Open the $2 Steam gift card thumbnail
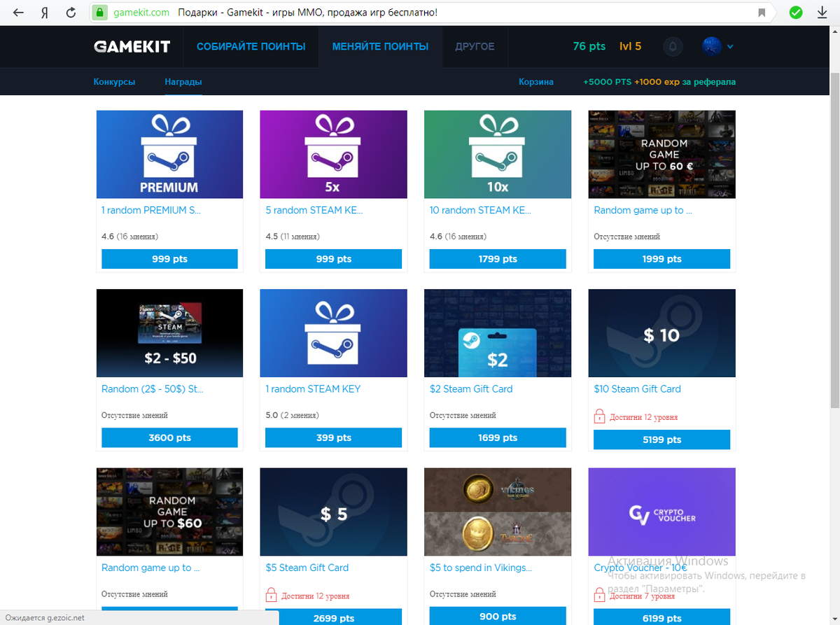This screenshot has height=625, width=840. click(498, 333)
